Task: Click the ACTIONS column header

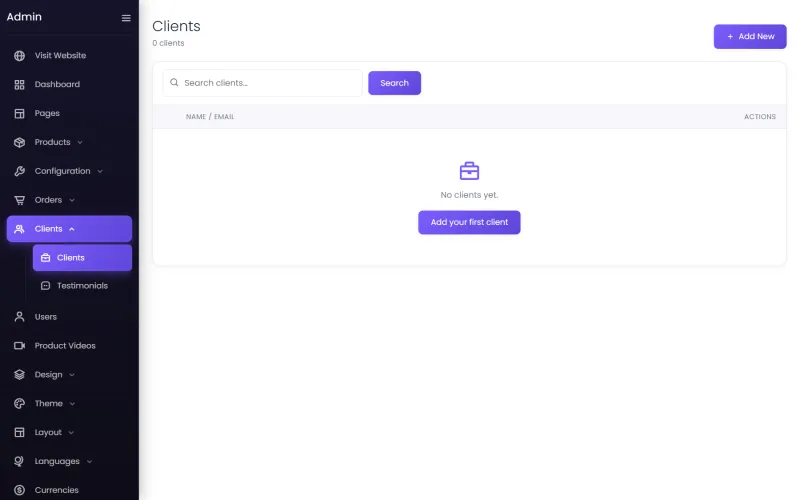Action: [760, 117]
